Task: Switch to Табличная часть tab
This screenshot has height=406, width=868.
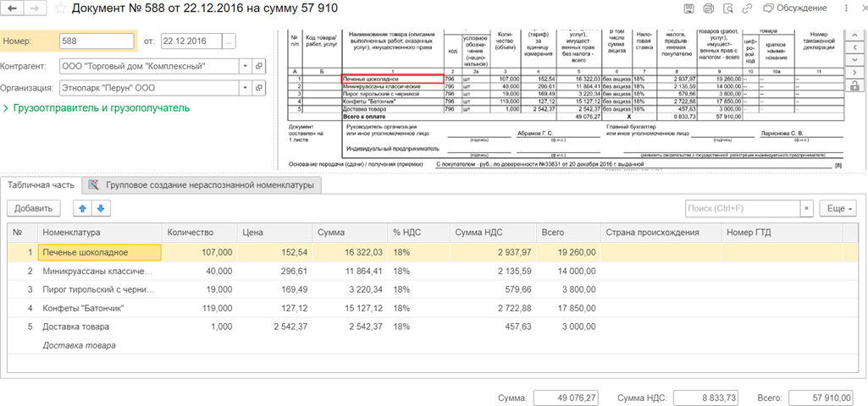Action: (40, 185)
